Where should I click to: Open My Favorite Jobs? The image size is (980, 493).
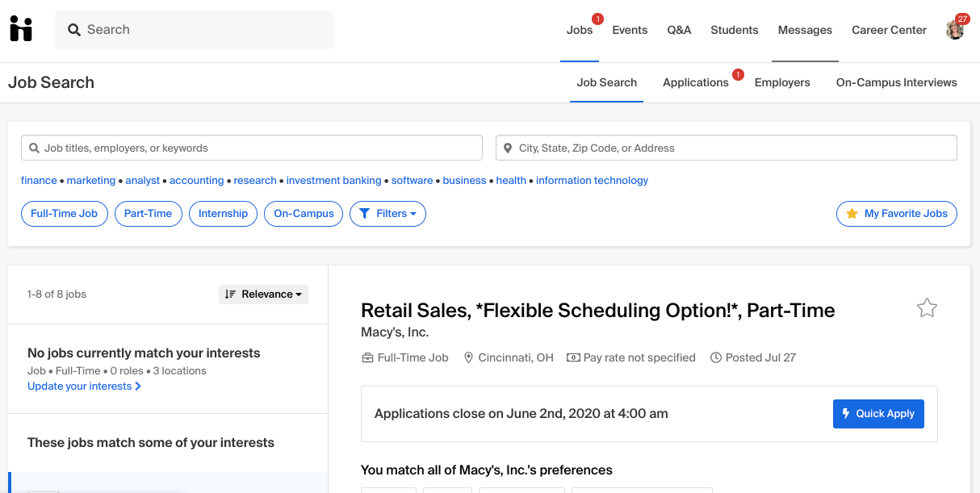[897, 214]
